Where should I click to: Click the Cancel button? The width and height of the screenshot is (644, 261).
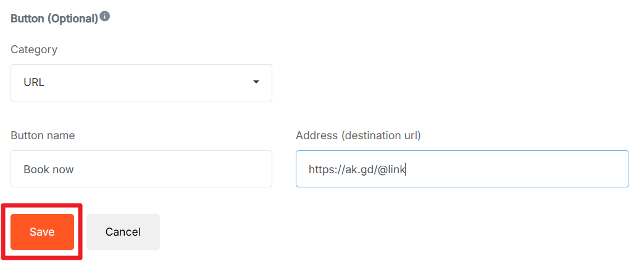coord(123,232)
